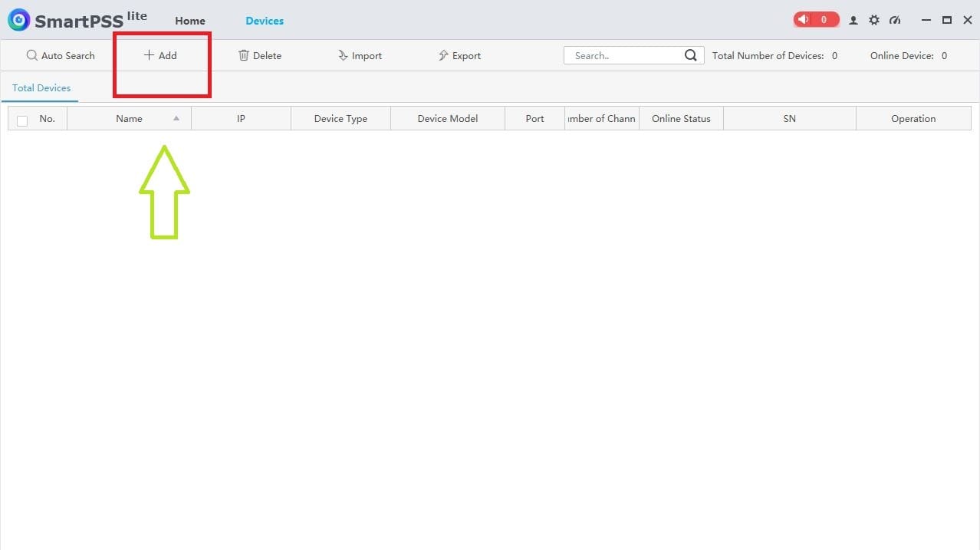Switch to the Devices tab
Viewport: 980px width, 550px height.
tap(264, 21)
